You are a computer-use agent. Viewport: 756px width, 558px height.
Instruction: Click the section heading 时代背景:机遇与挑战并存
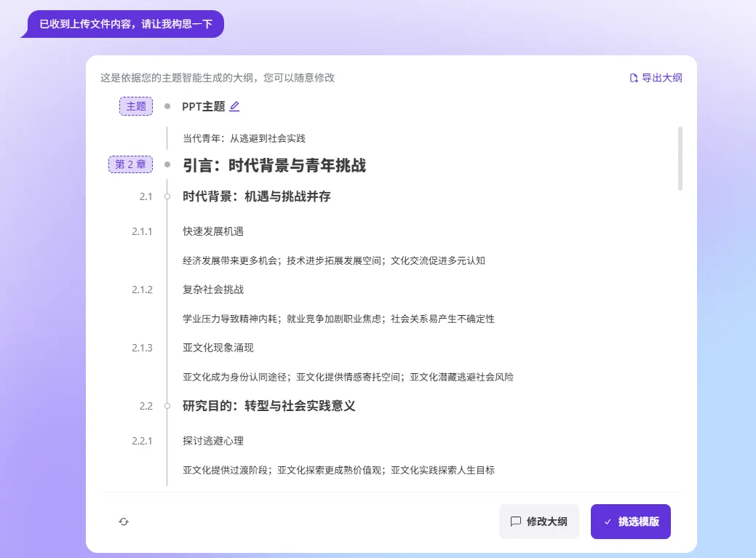[x=257, y=196]
